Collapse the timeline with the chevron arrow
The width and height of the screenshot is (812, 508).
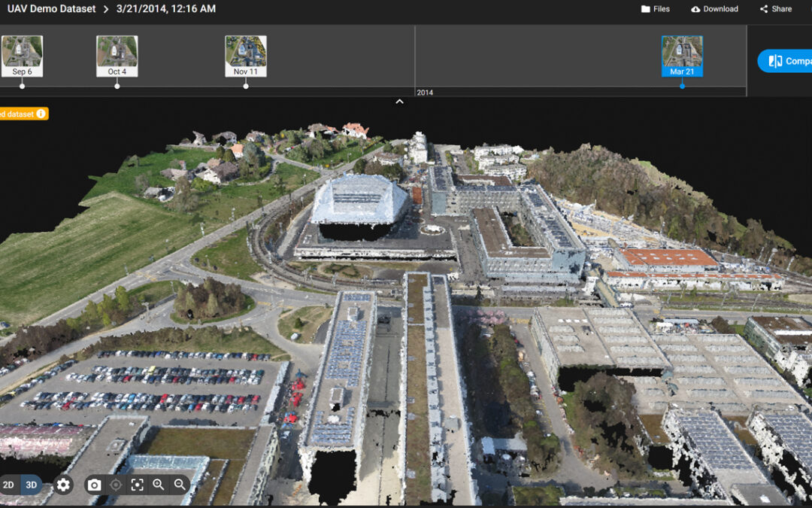[x=399, y=101]
